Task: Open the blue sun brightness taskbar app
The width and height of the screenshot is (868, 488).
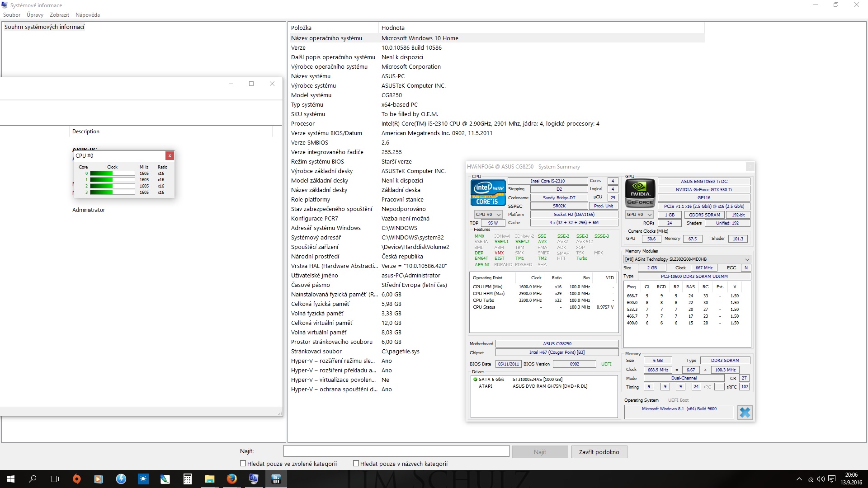Action: 143,479
